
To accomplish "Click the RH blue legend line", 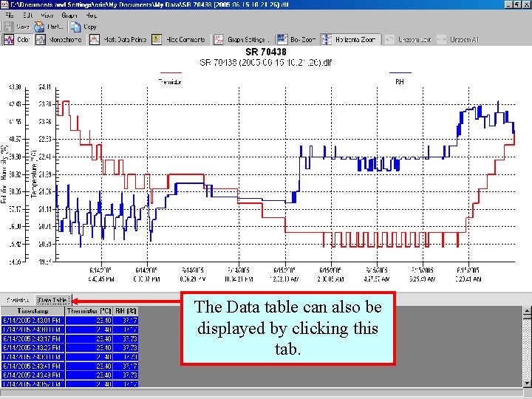I will [400, 72].
